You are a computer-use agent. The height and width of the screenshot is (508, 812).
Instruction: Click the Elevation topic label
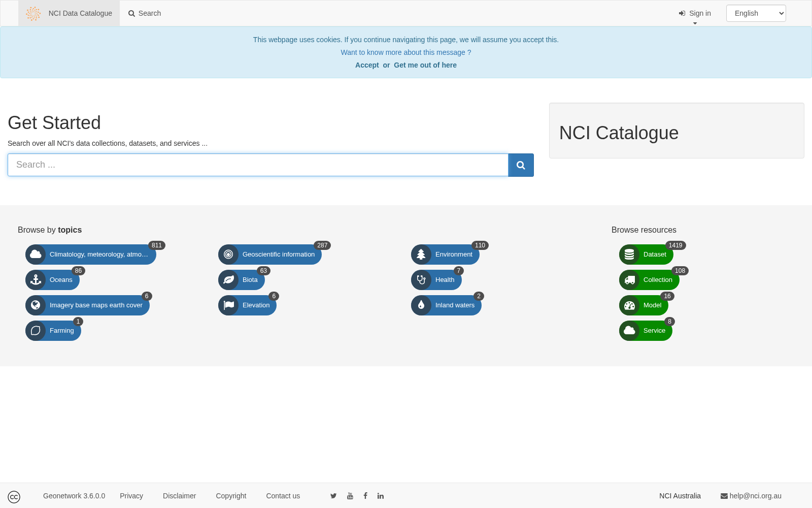click(256, 305)
